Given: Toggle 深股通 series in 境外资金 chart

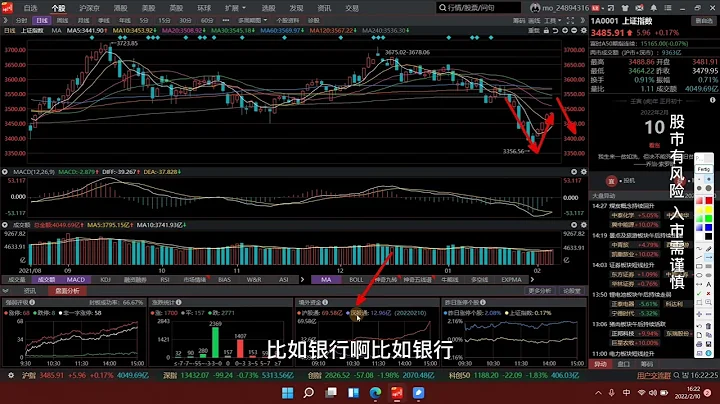Looking at the screenshot, I should click(368, 313).
